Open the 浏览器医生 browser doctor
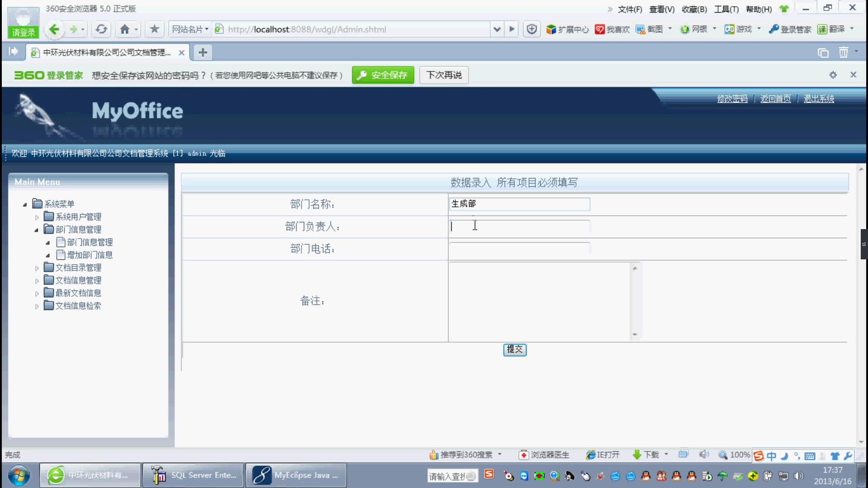 544,455
